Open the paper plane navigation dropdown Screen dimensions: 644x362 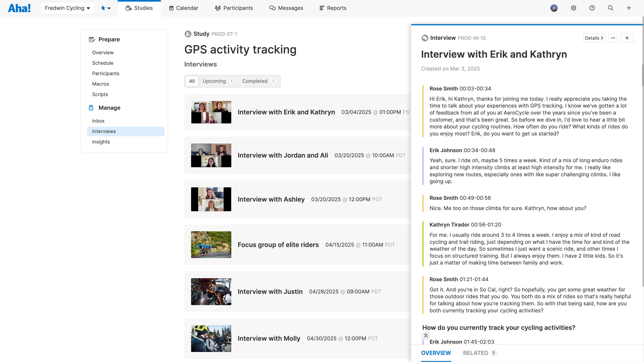106,8
